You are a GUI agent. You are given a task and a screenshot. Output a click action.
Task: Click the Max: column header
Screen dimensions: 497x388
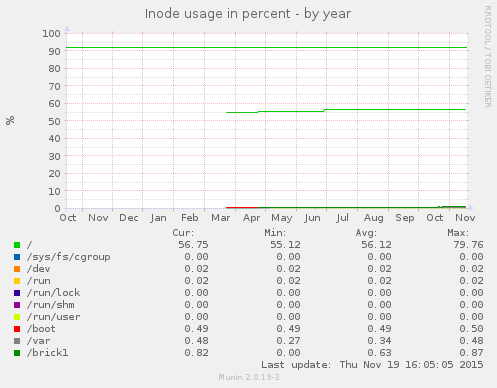click(458, 233)
